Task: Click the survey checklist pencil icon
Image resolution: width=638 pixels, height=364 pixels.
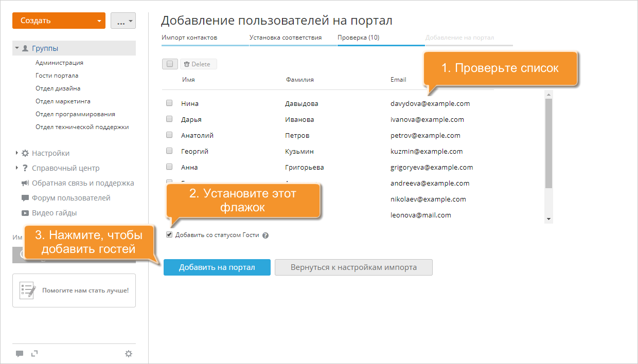Action: coord(28,290)
